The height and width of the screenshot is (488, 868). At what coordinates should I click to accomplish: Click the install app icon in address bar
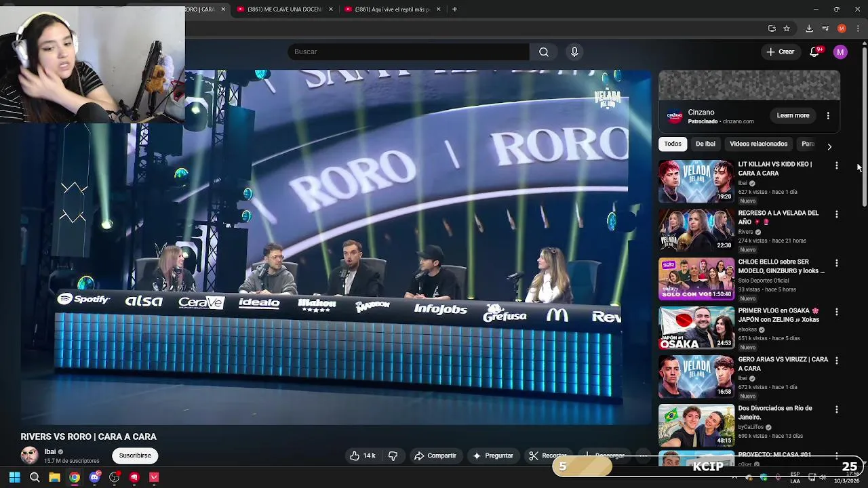point(772,28)
